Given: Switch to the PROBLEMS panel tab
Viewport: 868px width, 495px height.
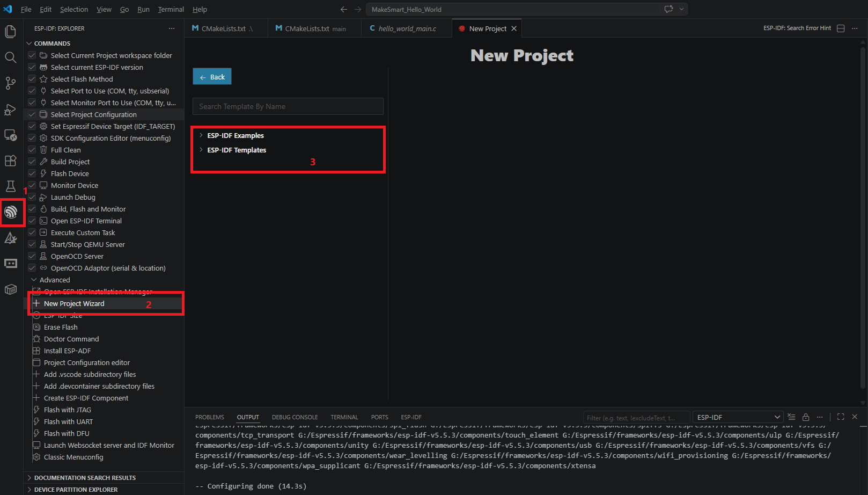Looking at the screenshot, I should (x=210, y=417).
